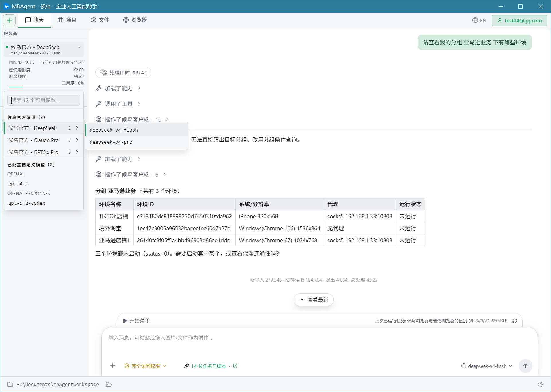Click environment ID c218180dc818898220d7450310fda962

pyautogui.click(x=184, y=216)
